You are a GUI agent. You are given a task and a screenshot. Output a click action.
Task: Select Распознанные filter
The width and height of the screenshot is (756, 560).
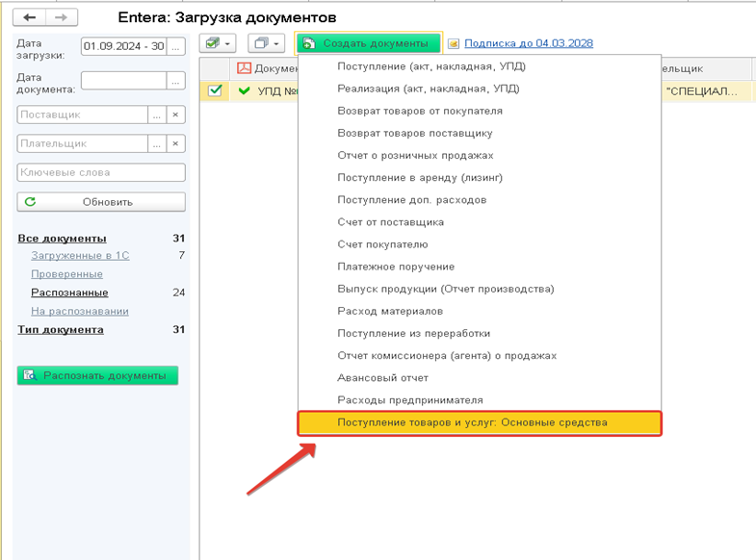(69, 293)
